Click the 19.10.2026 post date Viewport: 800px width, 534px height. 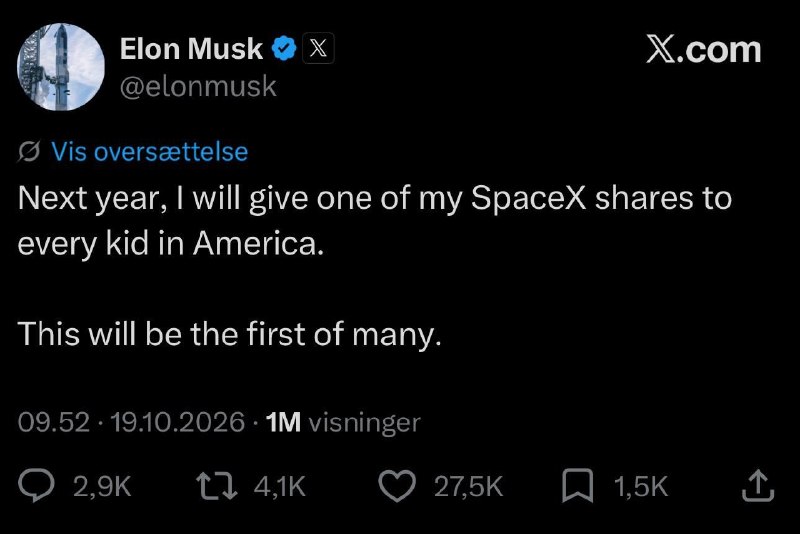pyautogui.click(x=178, y=422)
